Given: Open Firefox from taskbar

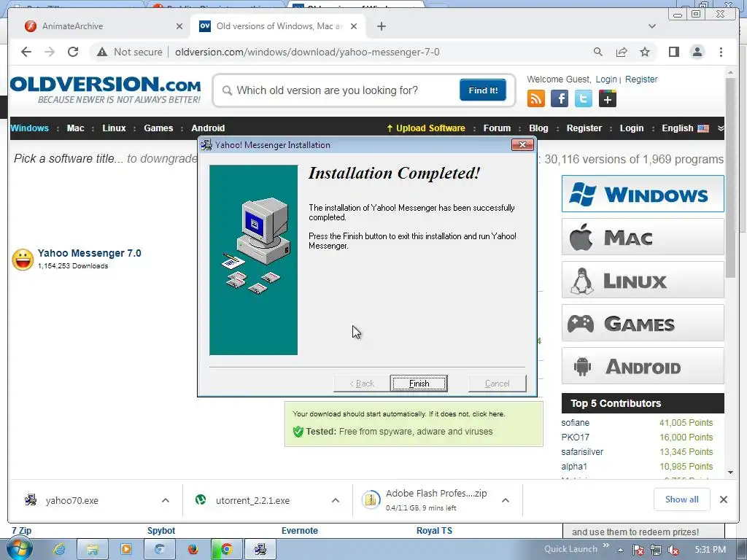Looking at the screenshot, I should pos(193,549).
